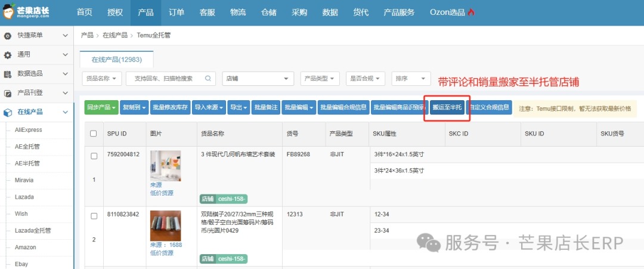
Task: Open the 货品名称 search-type dropdown
Action: (101, 79)
